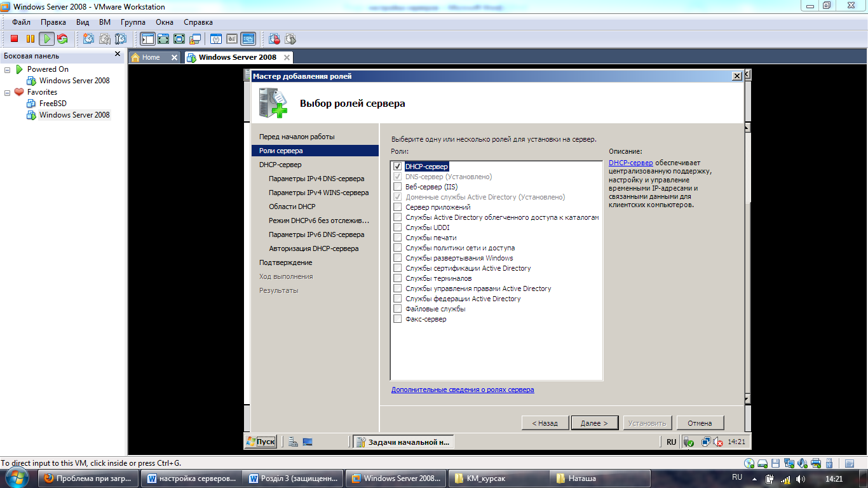Open the Справка menu
The height and width of the screenshot is (488, 868).
click(198, 22)
